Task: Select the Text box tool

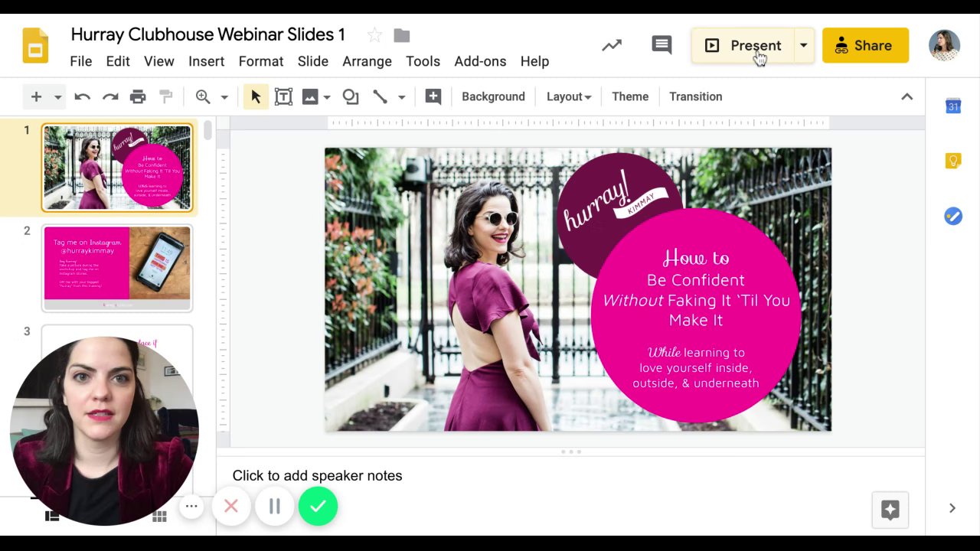Action: coord(283,96)
